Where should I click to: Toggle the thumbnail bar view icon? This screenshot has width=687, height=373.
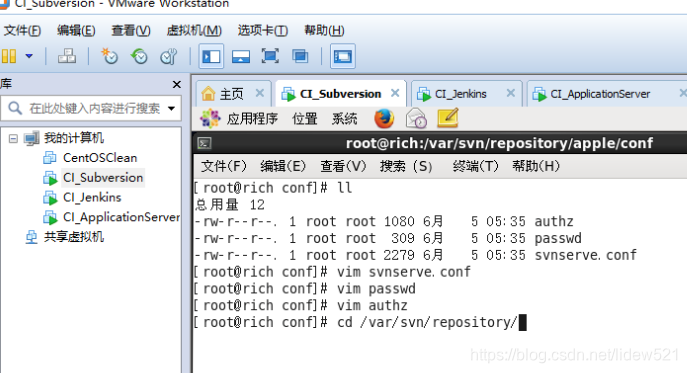tap(241, 56)
